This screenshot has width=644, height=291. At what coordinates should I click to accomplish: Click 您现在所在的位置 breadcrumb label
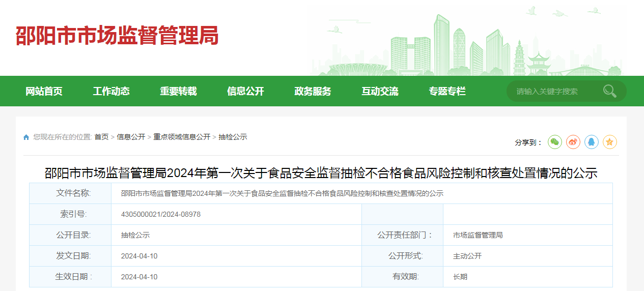[x=63, y=137]
